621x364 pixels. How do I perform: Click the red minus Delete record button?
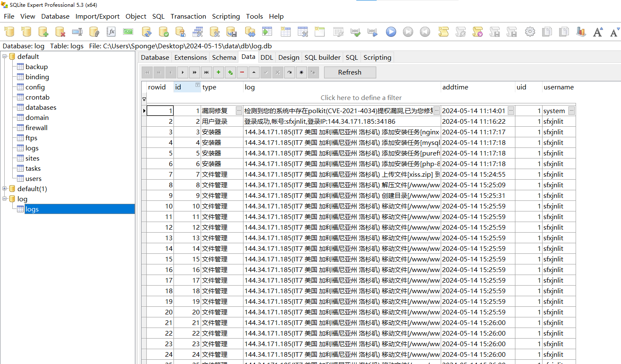pyautogui.click(x=242, y=72)
